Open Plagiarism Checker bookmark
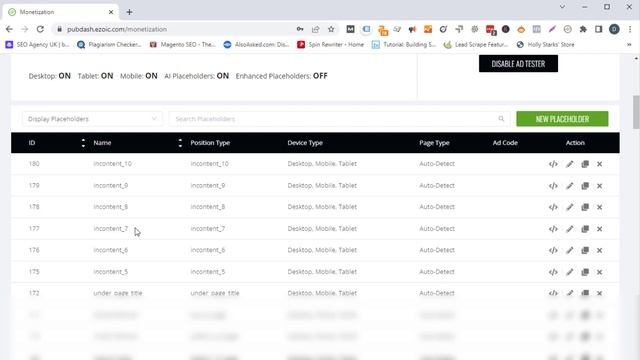Viewport: 640px width, 360px height. [x=109, y=44]
